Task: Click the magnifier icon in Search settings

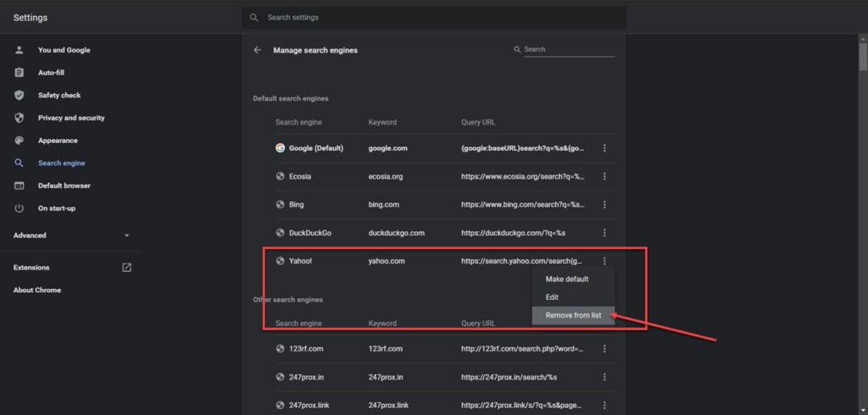Action: click(254, 17)
